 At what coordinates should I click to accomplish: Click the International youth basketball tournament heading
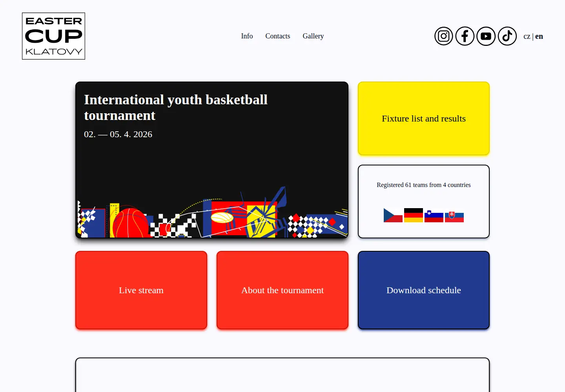(176, 107)
